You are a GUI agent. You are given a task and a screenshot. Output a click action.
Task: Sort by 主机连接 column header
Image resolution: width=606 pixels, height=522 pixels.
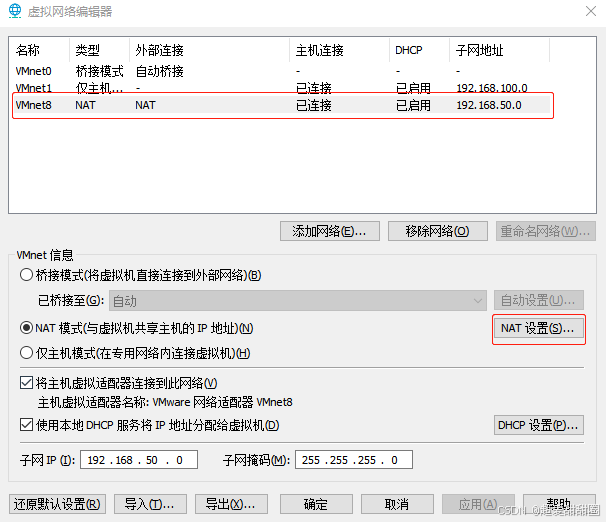(x=339, y=50)
